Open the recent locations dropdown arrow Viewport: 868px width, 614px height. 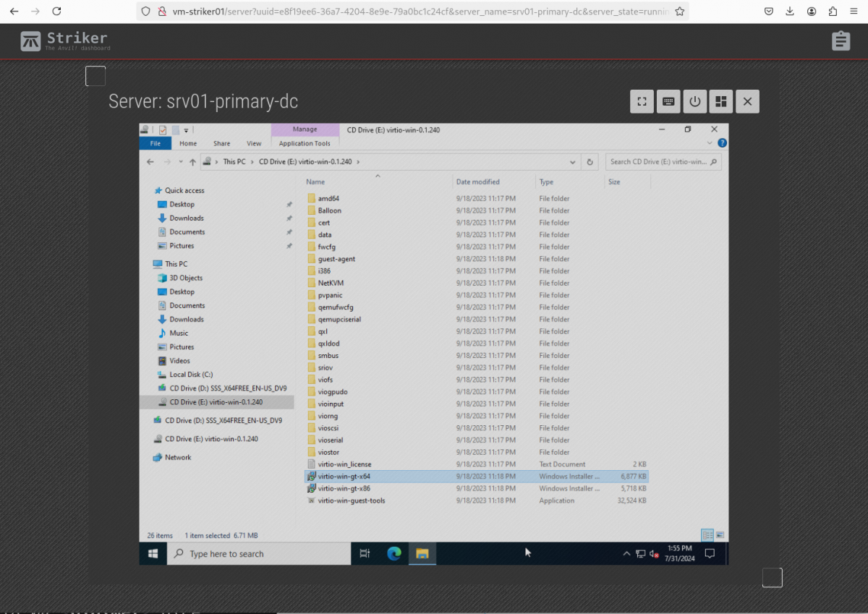point(181,162)
